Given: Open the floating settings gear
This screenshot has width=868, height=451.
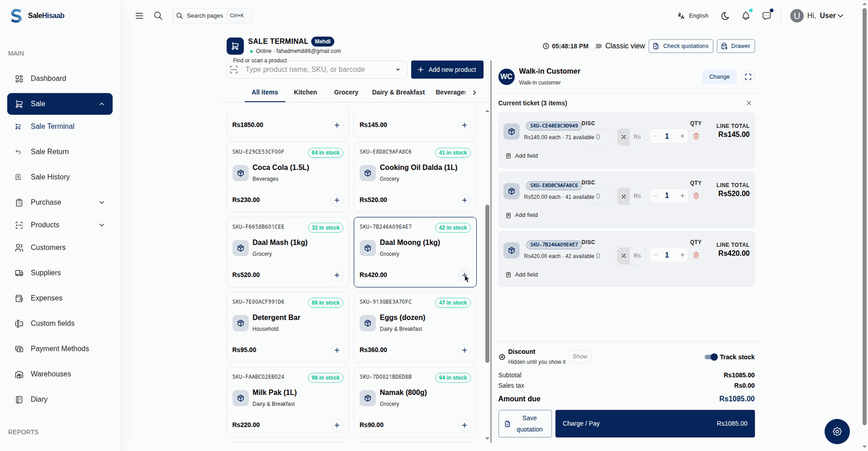Looking at the screenshot, I should click(837, 432).
